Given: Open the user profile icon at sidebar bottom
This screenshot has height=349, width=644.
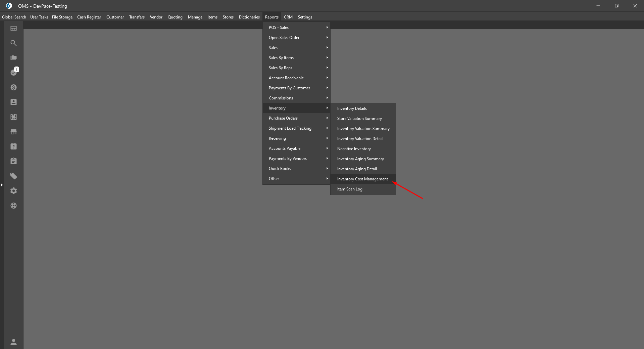Looking at the screenshot, I should coord(13,342).
